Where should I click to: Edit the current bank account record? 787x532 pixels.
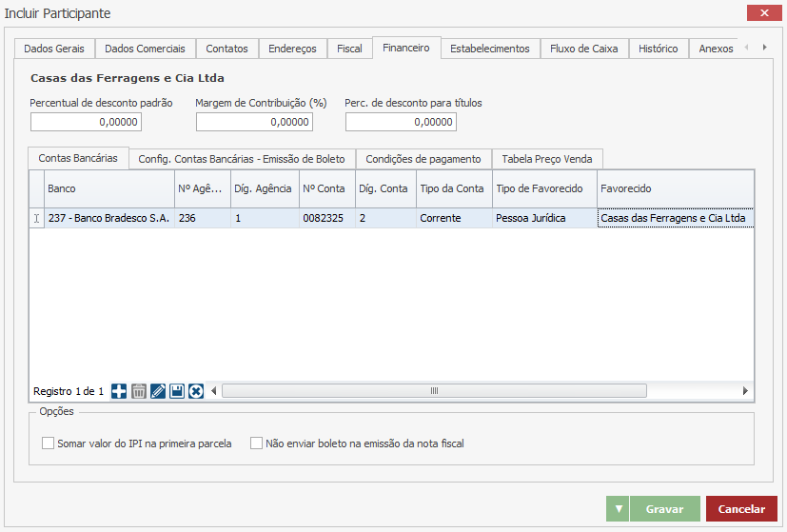tap(158, 391)
